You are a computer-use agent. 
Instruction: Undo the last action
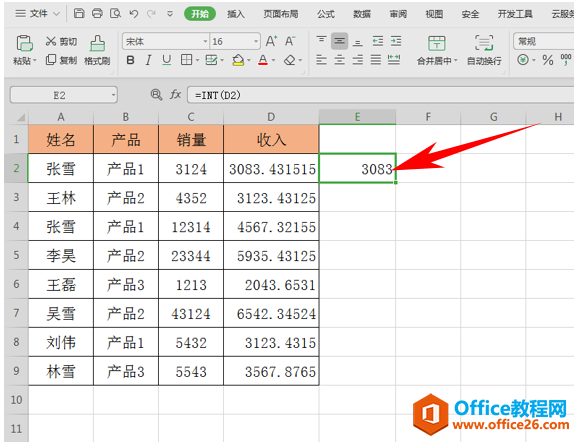coord(134,14)
